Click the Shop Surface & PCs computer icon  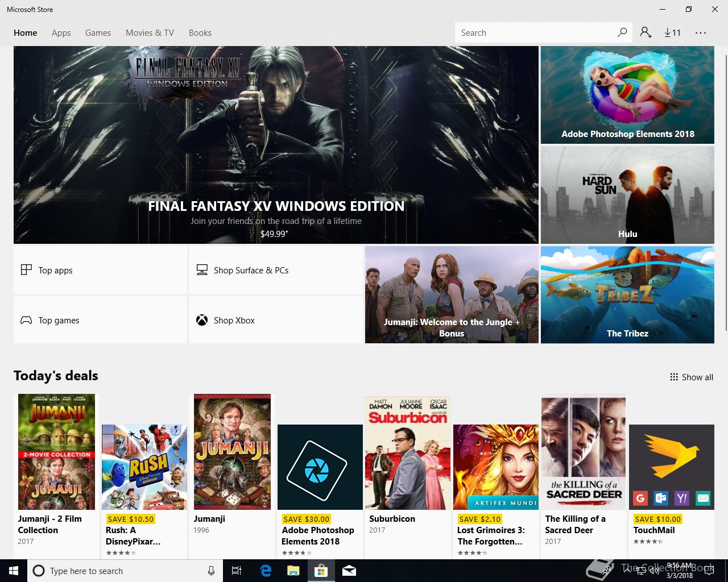click(202, 270)
